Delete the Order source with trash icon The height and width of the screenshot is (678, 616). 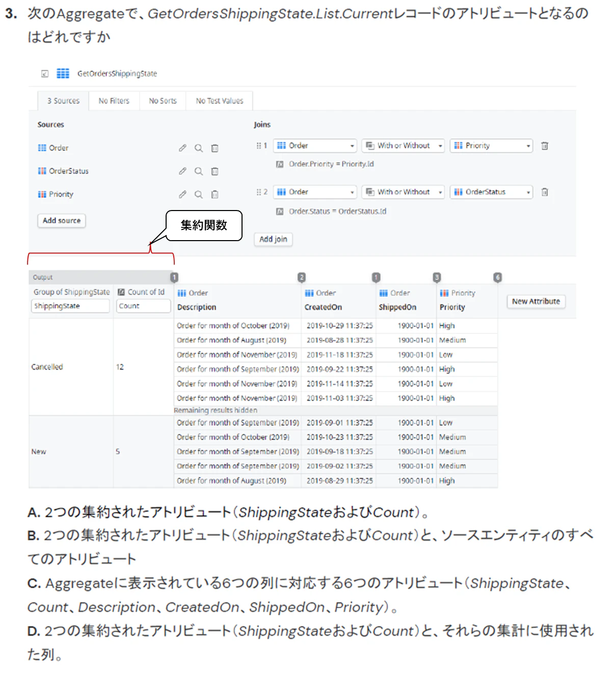[215, 148]
